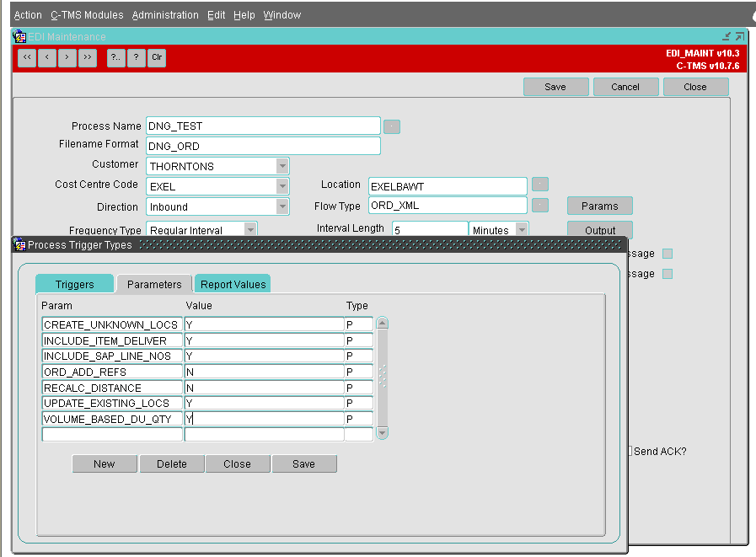Open the Action menu
The height and width of the screenshot is (557, 756).
pyautogui.click(x=28, y=15)
